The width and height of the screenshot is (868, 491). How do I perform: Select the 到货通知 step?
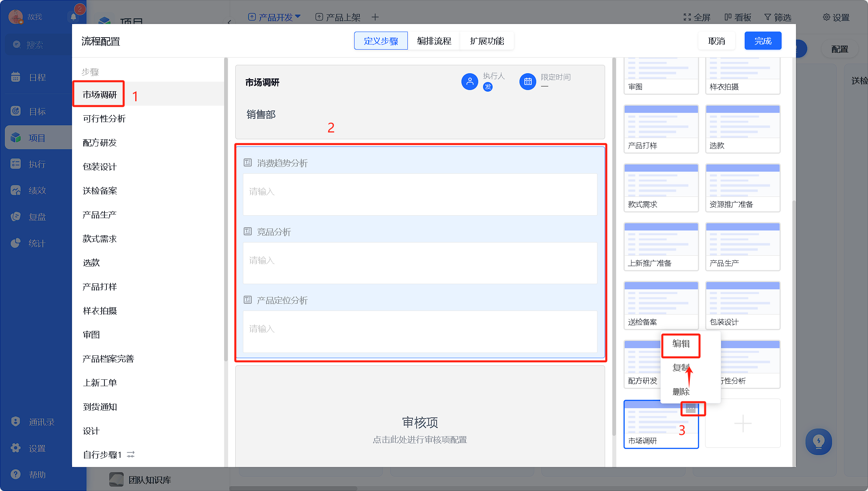coord(148,407)
